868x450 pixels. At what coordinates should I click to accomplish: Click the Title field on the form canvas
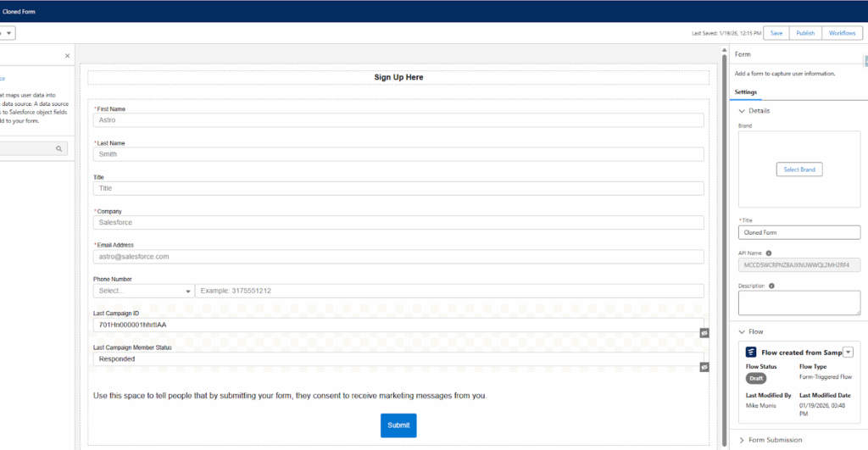(398, 188)
